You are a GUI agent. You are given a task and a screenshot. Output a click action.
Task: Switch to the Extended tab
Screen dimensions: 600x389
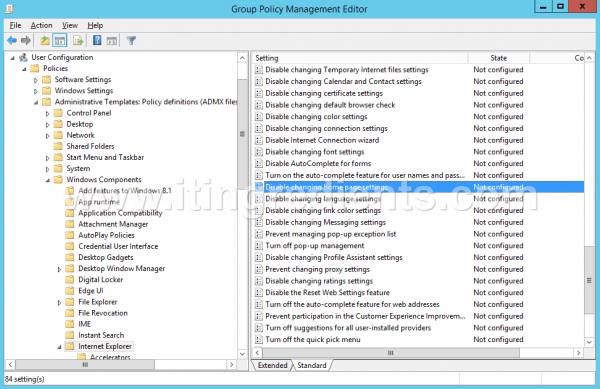272,365
